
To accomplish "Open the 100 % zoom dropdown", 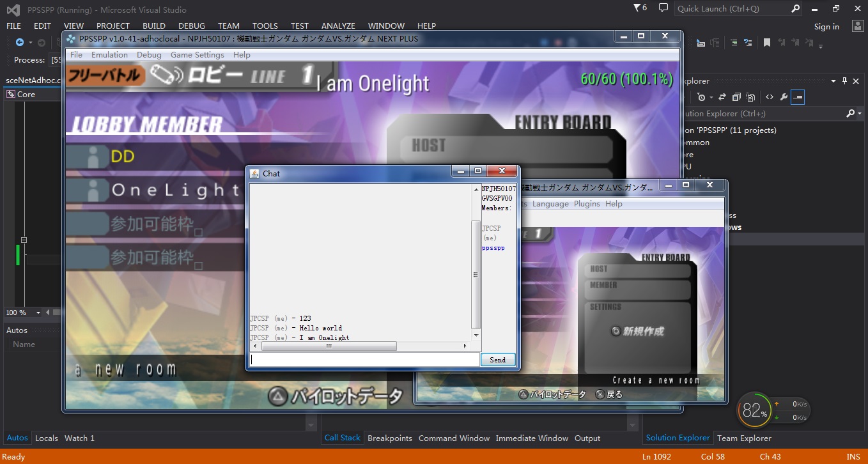I will (38, 313).
